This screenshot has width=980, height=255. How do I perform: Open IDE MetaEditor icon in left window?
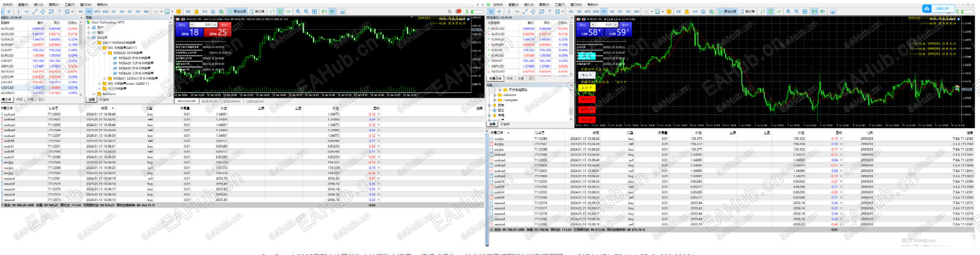188,11
